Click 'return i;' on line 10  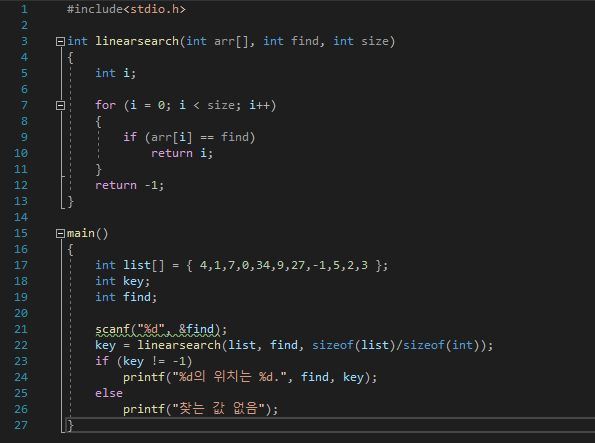pyautogui.click(x=182, y=153)
